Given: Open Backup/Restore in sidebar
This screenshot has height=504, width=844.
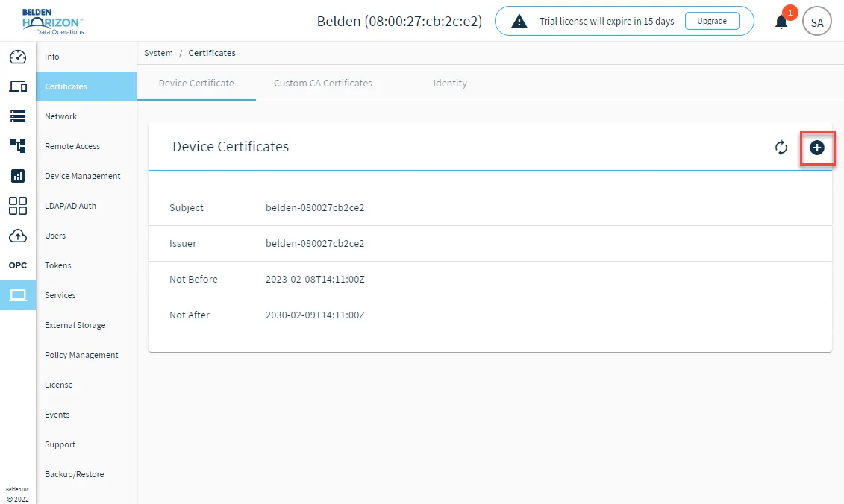Looking at the screenshot, I should pyautogui.click(x=86, y=474).
